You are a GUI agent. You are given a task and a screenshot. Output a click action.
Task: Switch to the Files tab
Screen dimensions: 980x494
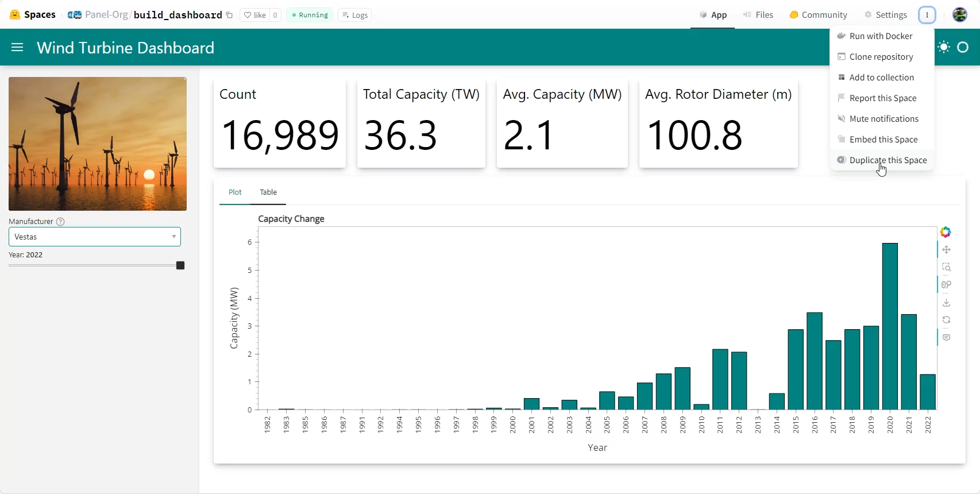pos(758,15)
